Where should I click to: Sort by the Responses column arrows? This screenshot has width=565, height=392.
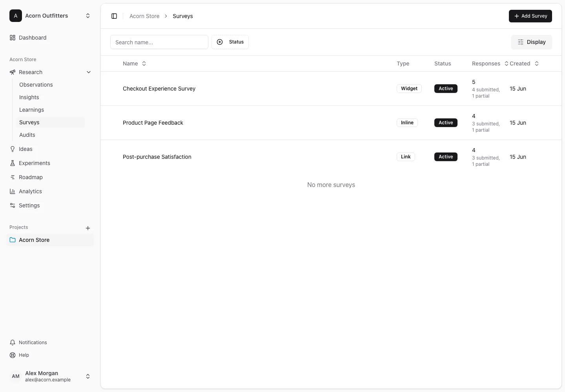coord(507,64)
